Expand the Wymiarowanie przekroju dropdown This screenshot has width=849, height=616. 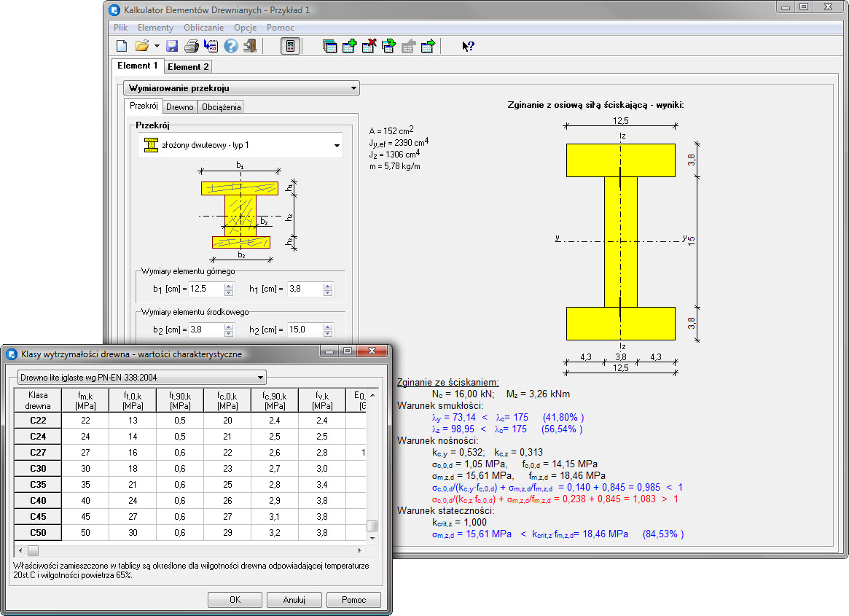click(353, 88)
